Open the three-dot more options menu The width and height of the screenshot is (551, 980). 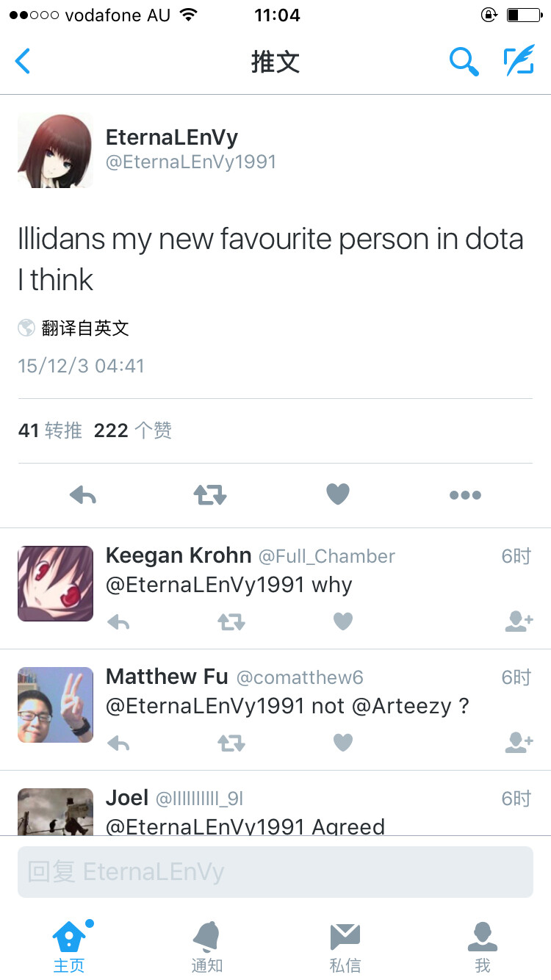(465, 495)
